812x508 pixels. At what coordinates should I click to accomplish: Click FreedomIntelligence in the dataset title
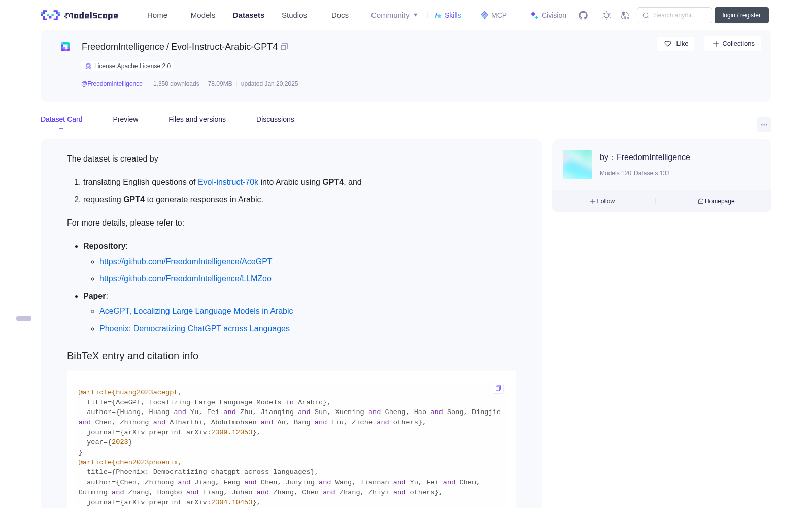coord(123,47)
